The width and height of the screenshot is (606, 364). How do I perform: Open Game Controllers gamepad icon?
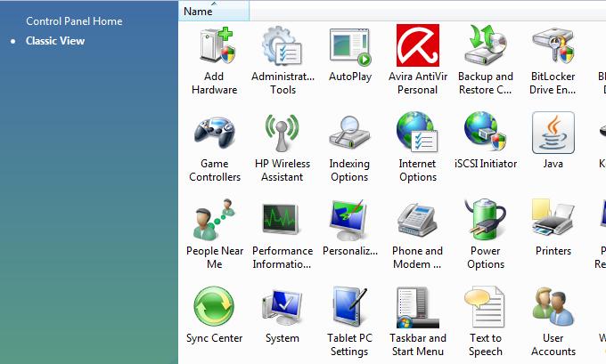[215, 133]
